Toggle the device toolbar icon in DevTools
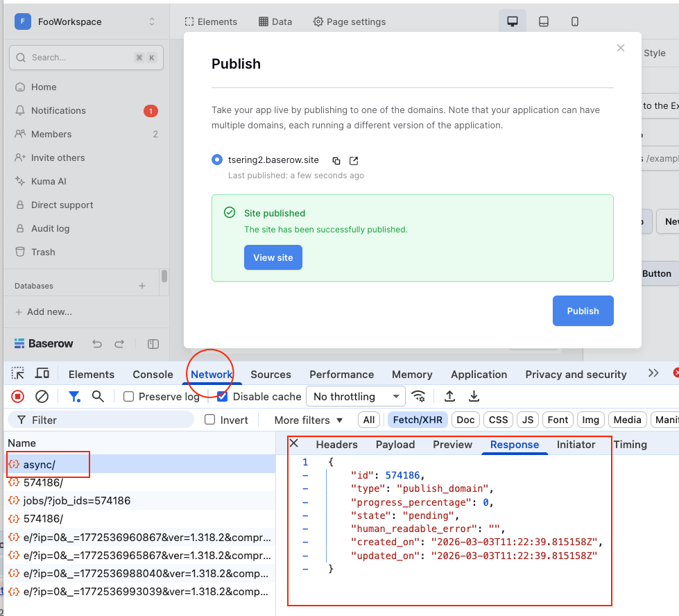Viewport: 679px width, 616px height. [x=42, y=374]
